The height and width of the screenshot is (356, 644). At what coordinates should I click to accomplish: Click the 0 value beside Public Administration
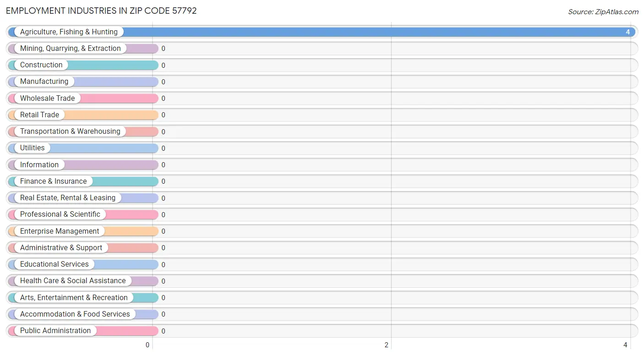click(x=163, y=331)
